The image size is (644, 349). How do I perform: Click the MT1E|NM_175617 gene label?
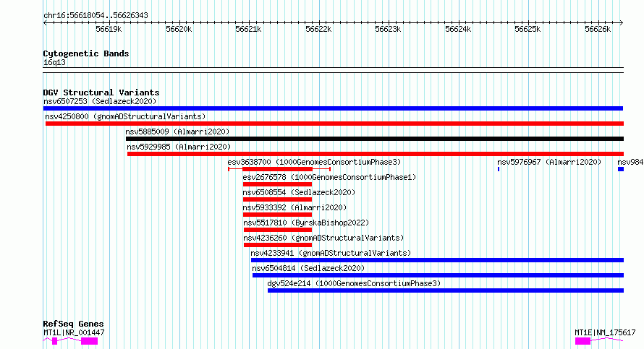pyautogui.click(x=605, y=332)
